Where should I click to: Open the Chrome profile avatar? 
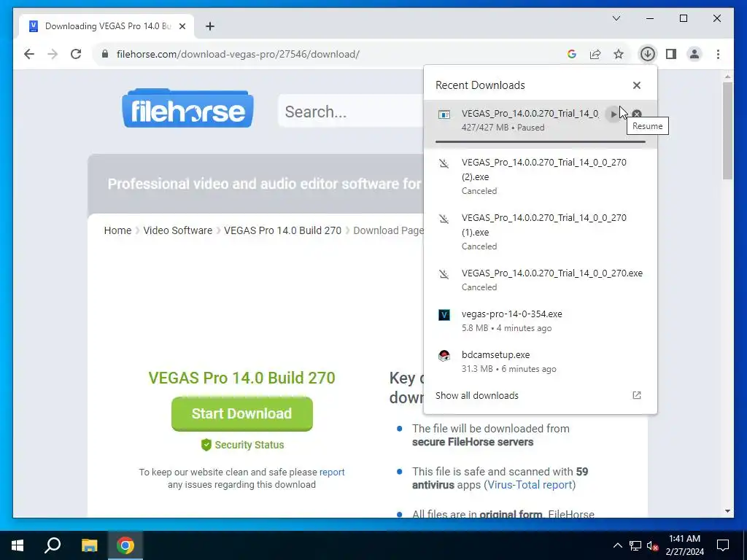click(694, 54)
